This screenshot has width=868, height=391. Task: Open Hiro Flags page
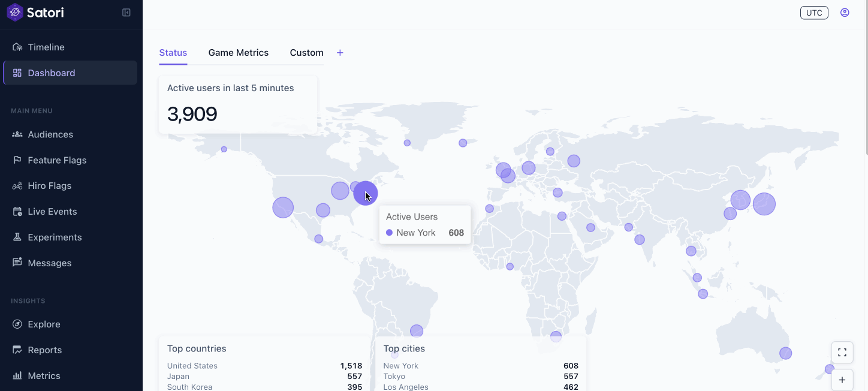[70, 186]
